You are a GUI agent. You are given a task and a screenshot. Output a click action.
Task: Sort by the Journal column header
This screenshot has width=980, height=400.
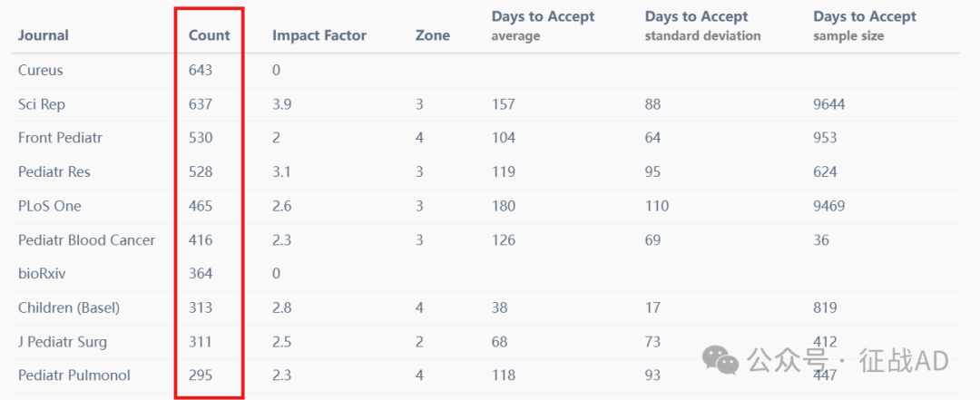tap(44, 35)
